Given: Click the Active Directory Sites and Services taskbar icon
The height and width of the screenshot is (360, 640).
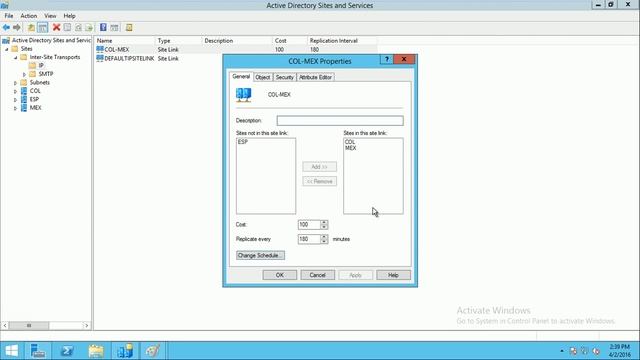Looking at the screenshot, I should [125, 351].
